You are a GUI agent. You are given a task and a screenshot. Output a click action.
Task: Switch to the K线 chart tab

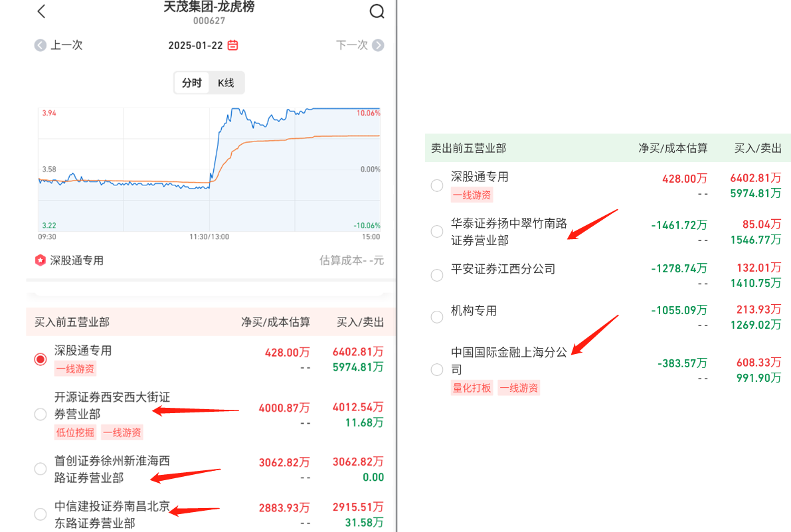click(x=226, y=83)
